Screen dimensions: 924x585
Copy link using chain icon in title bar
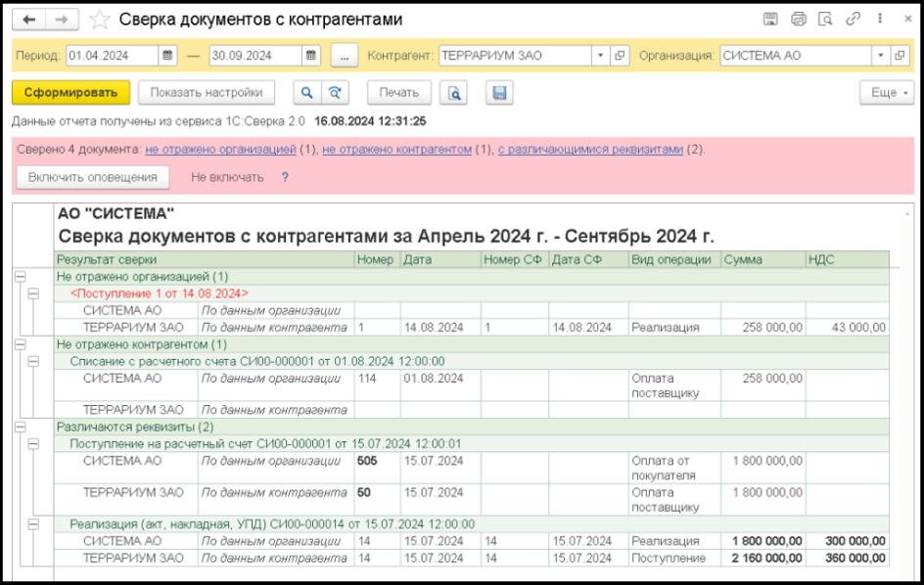(x=853, y=20)
